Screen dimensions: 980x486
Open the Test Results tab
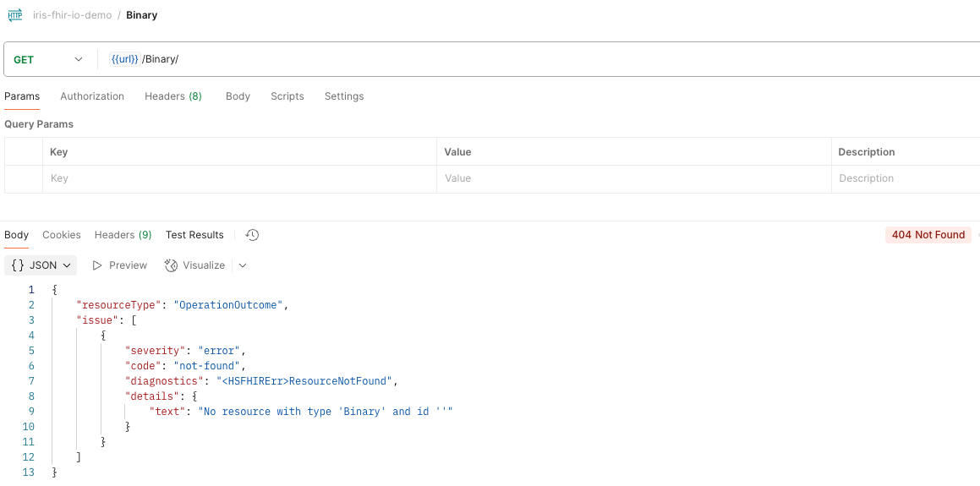(x=194, y=235)
